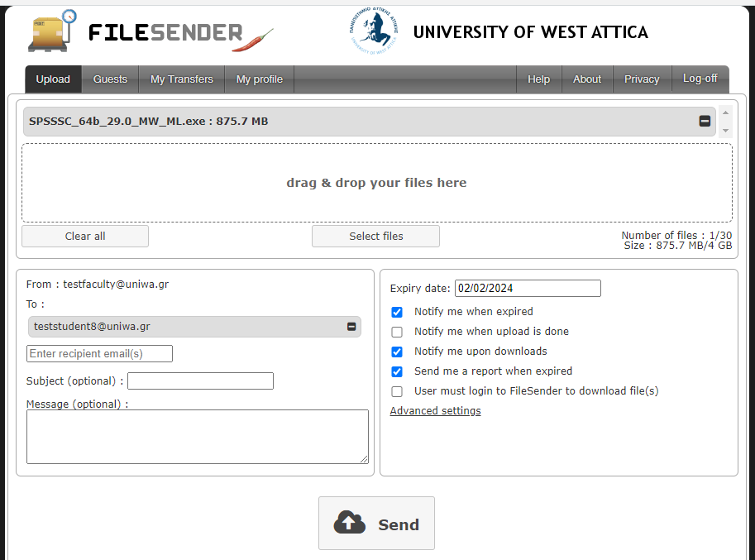Click the Select files button

(x=375, y=237)
